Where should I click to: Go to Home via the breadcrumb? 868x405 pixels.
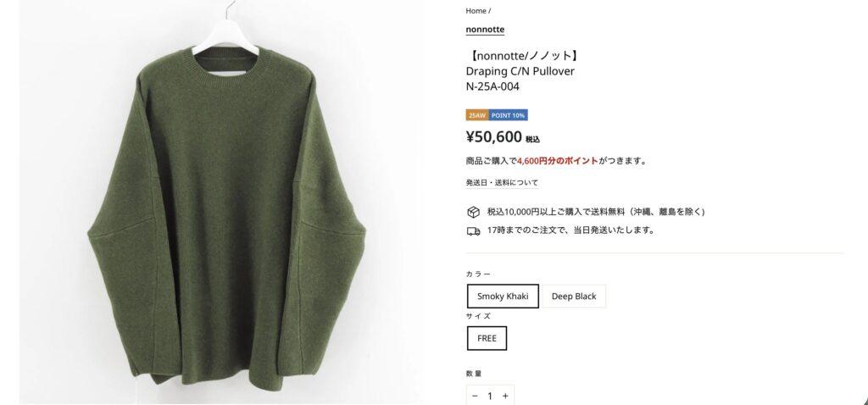point(476,10)
